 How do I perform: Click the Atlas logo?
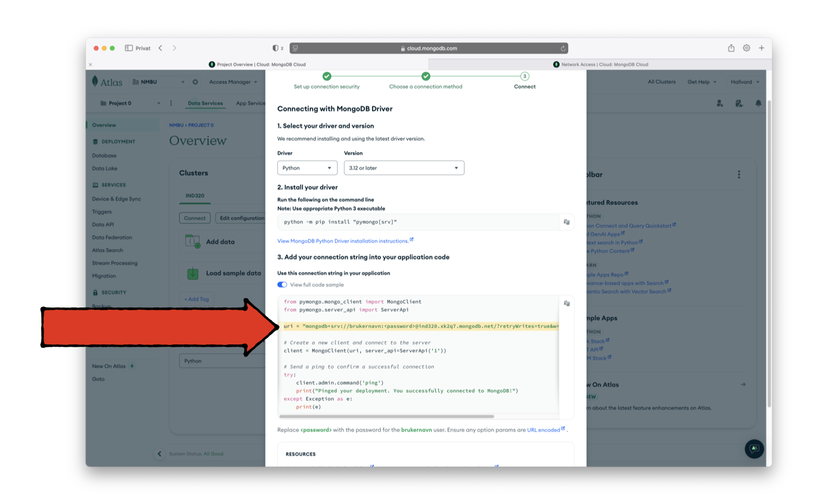[x=107, y=82]
